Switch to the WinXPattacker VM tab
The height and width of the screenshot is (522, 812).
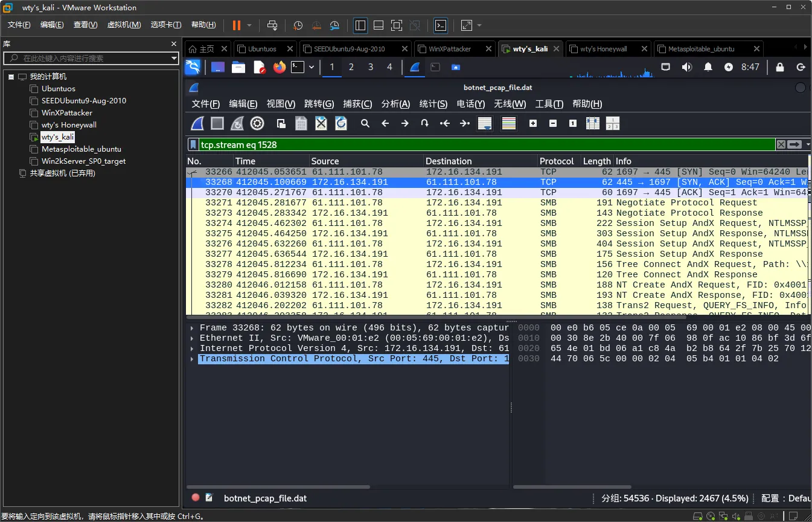point(450,49)
